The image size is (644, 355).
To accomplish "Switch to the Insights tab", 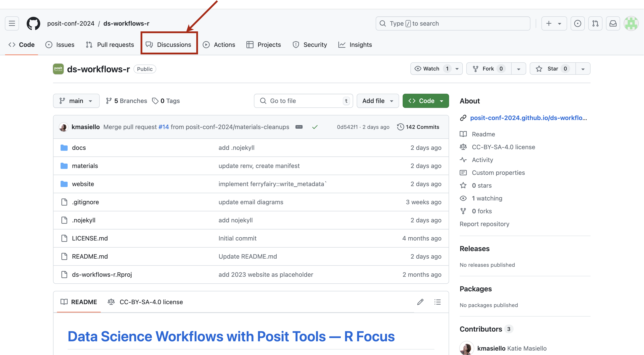I will point(355,45).
